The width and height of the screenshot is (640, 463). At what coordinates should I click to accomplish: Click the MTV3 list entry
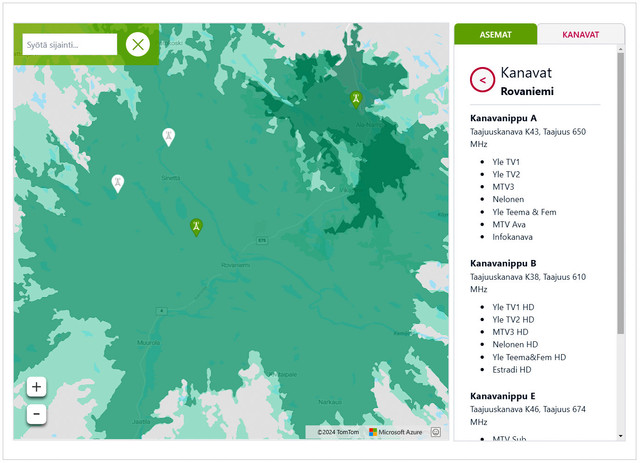pos(503,187)
